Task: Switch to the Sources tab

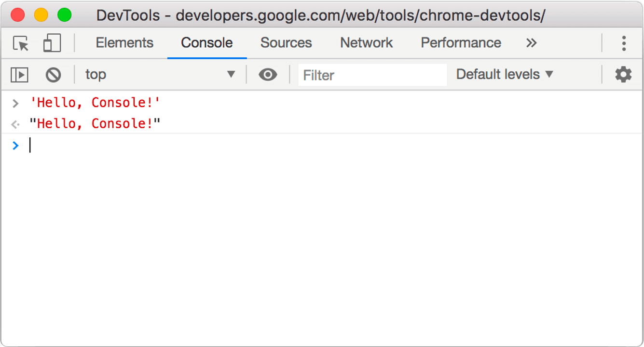Action: pyautogui.click(x=286, y=43)
